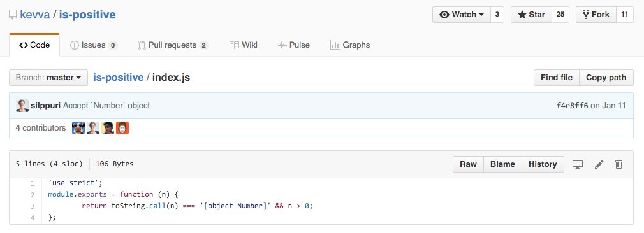Select line number 4
644x233 pixels.
pos(33,218)
